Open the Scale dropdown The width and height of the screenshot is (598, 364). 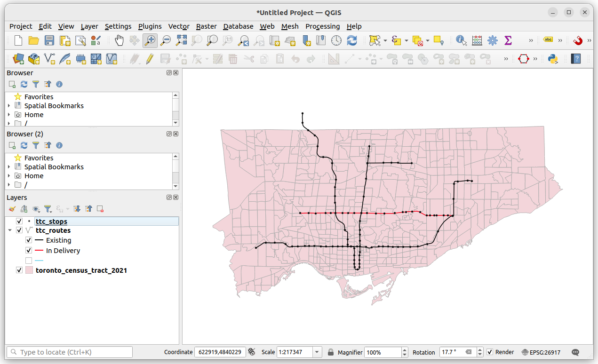click(x=316, y=352)
